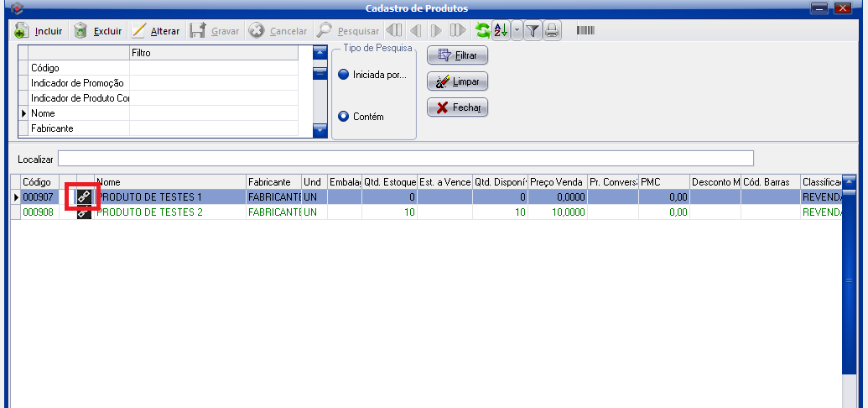Sort by the Nome column header

click(x=169, y=181)
